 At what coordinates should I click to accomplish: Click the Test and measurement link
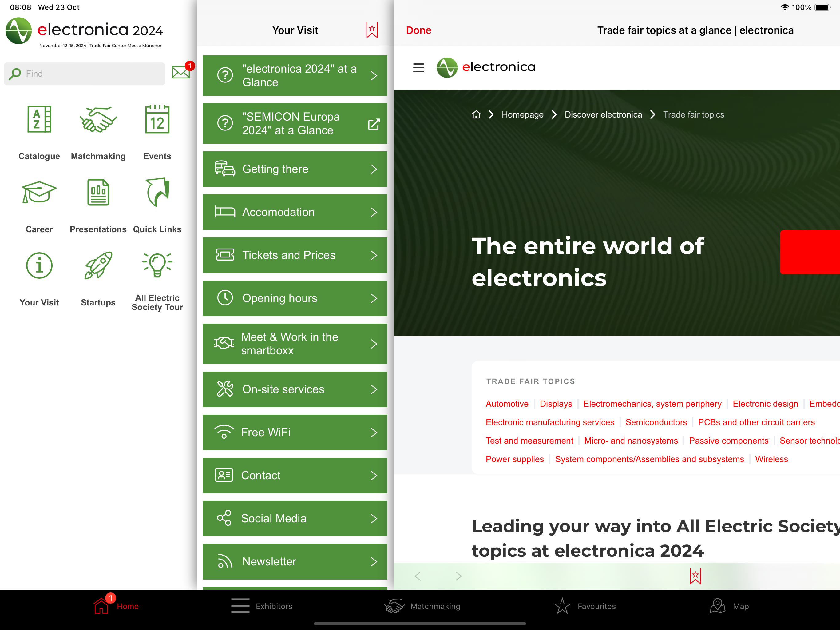point(529,441)
